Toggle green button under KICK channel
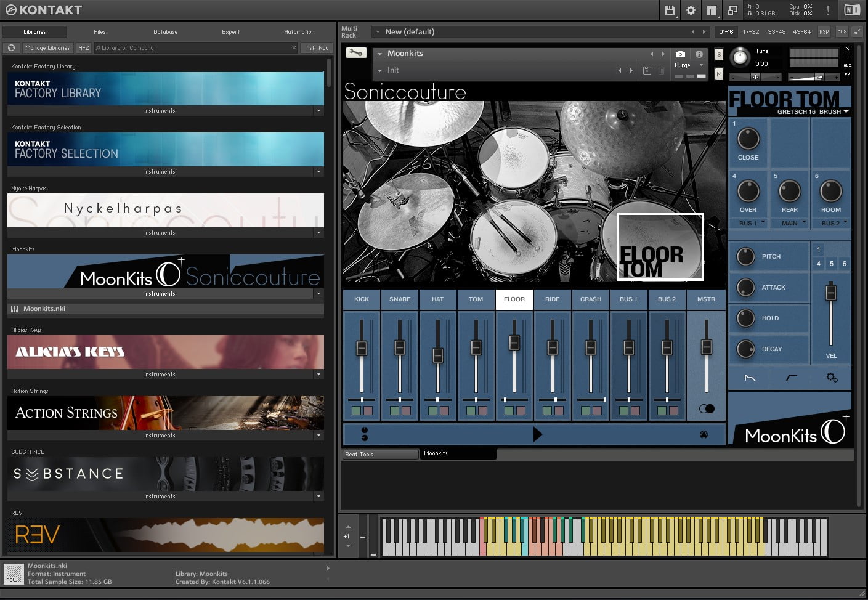Viewport: 868px width, 600px height. (x=356, y=410)
